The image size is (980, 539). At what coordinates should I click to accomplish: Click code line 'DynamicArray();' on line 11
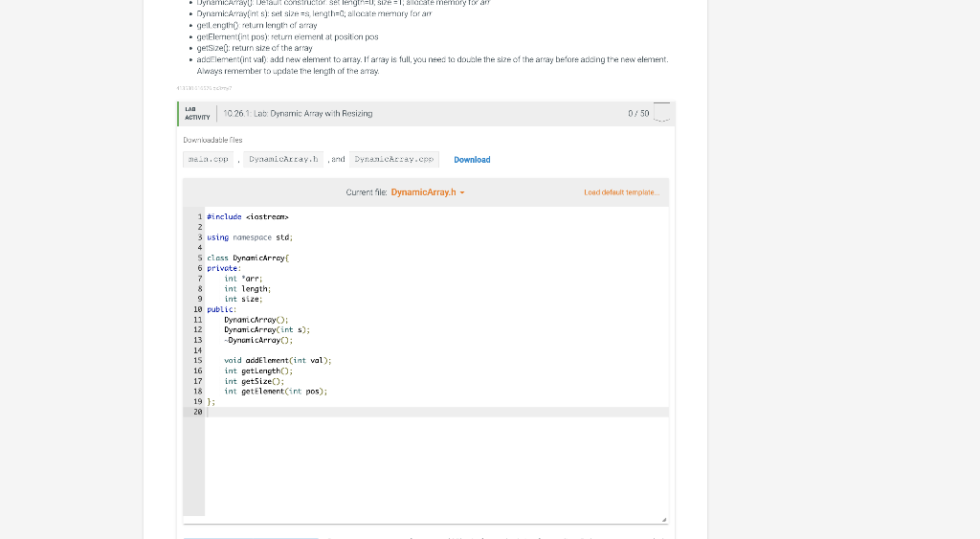point(256,320)
